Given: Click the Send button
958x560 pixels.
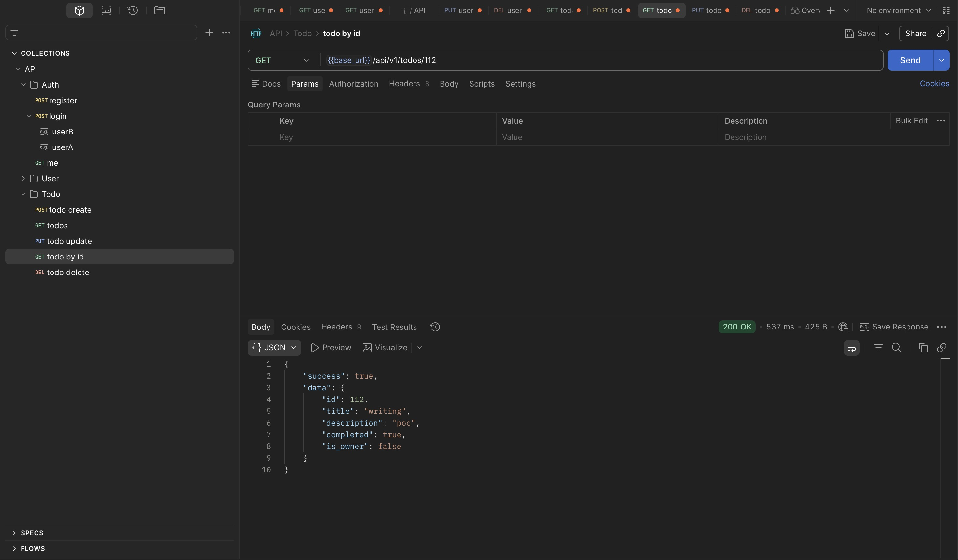Looking at the screenshot, I should (x=910, y=61).
